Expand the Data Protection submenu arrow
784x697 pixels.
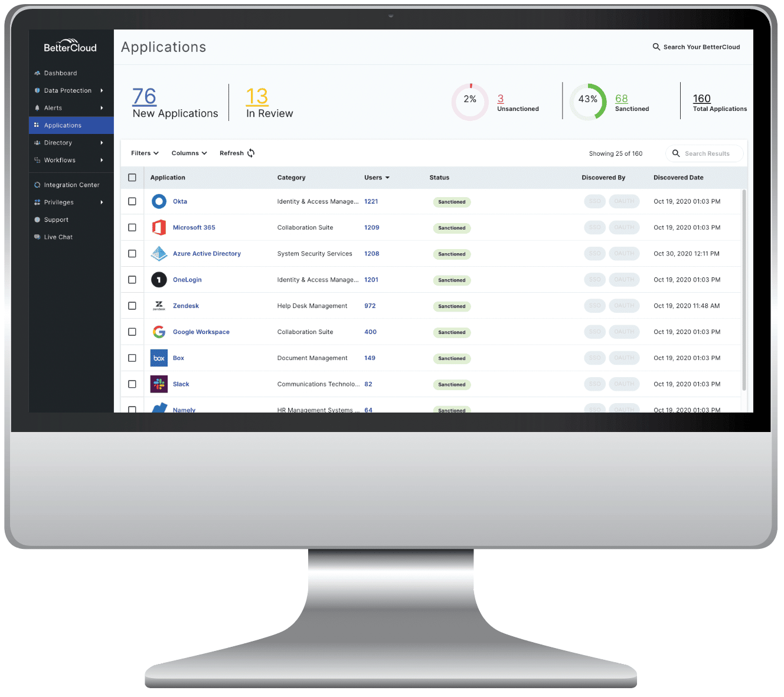coord(102,90)
